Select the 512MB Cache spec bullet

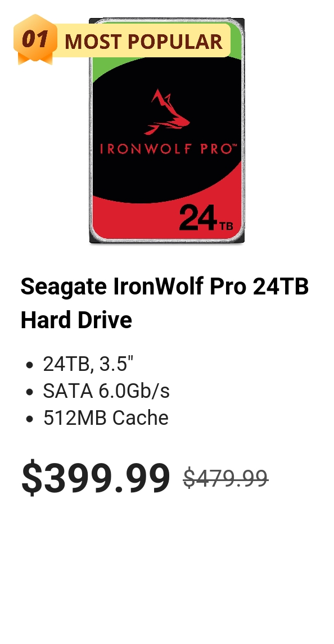[106, 418]
